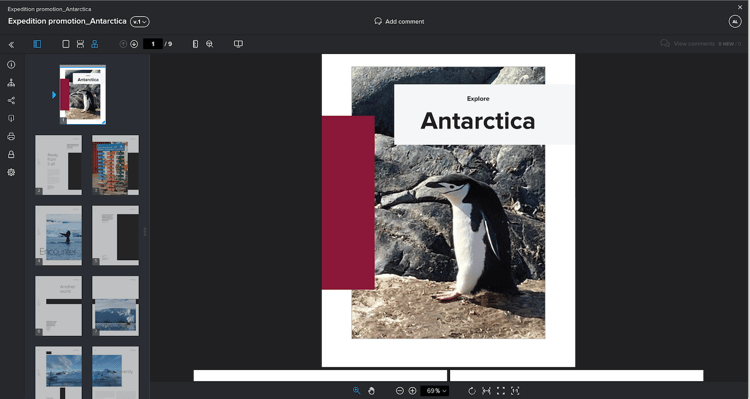Screen dimensions: 750x399
Task: Close the viewer with the X button
Action: pyautogui.click(x=740, y=7)
